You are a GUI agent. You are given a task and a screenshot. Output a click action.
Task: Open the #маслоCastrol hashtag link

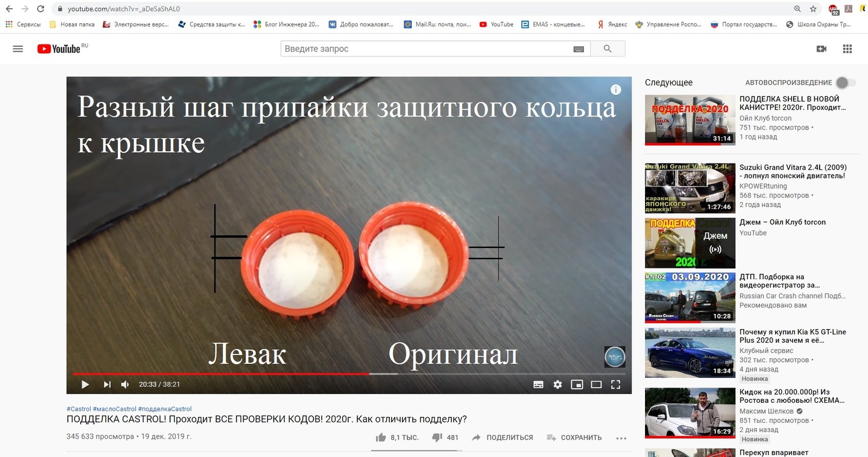[x=114, y=409]
